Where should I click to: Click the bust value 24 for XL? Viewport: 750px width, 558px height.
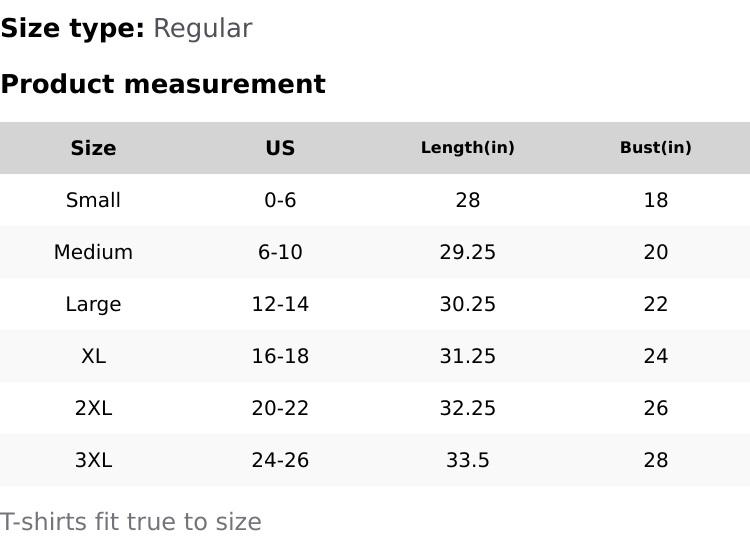tap(655, 356)
